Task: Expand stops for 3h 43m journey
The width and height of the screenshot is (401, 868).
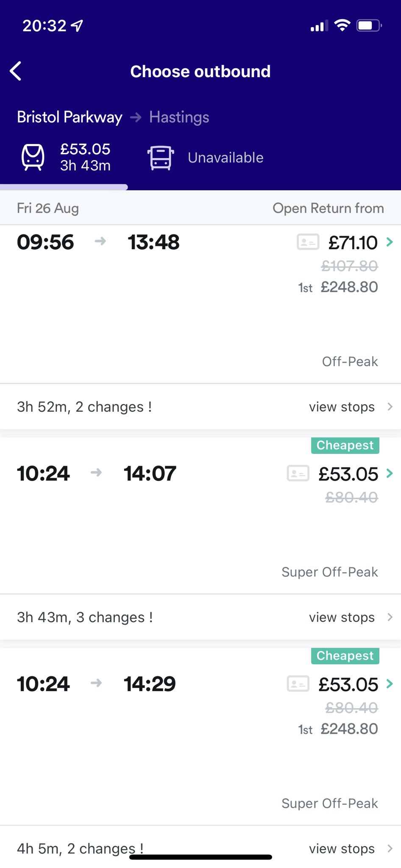Action: pyautogui.click(x=350, y=618)
